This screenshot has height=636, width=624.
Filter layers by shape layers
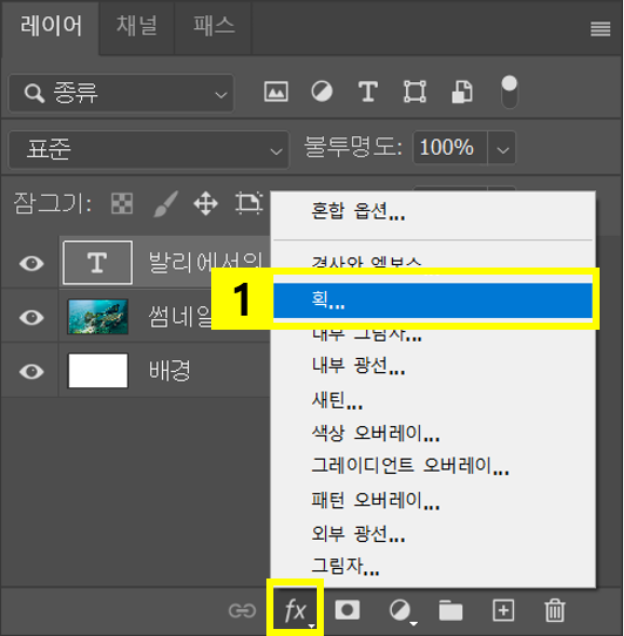click(x=415, y=91)
